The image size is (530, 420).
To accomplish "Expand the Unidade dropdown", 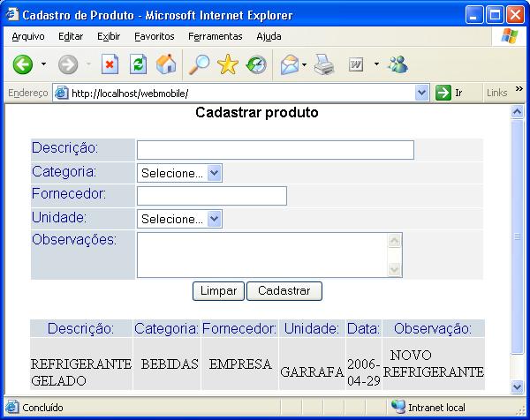I will [x=215, y=219].
